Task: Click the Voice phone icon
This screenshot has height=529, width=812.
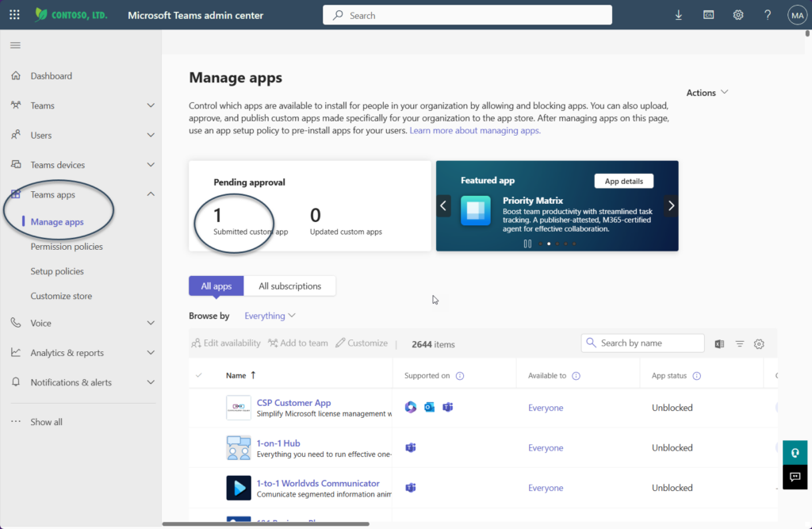Action: point(16,323)
